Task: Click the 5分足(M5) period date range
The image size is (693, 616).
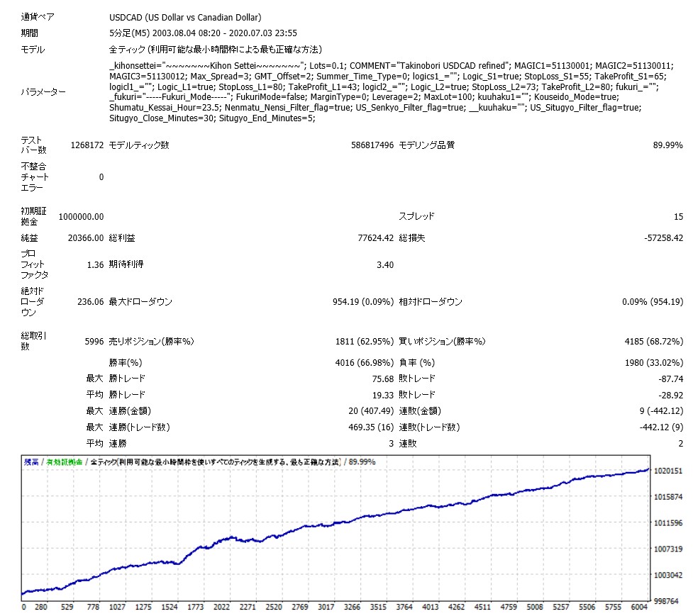Action: click(x=203, y=33)
